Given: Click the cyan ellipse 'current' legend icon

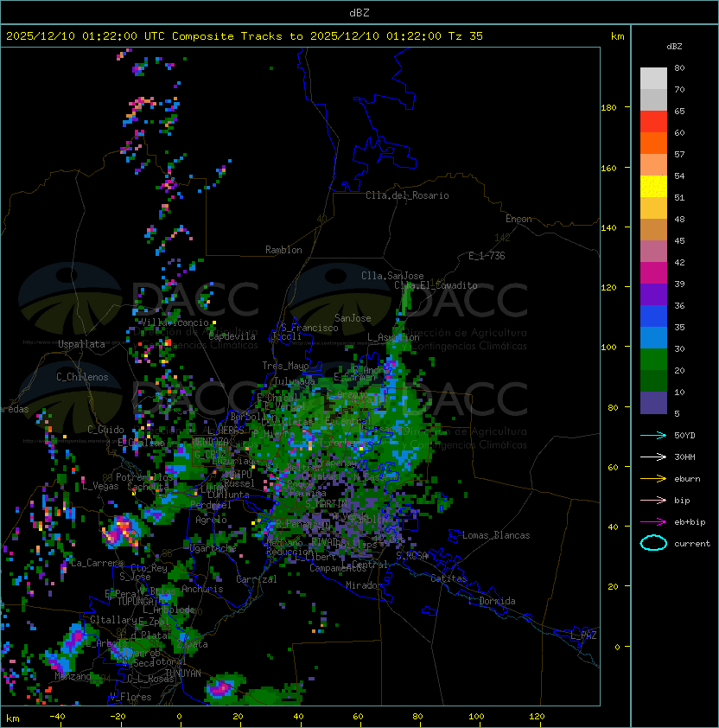Looking at the screenshot, I should click(653, 543).
